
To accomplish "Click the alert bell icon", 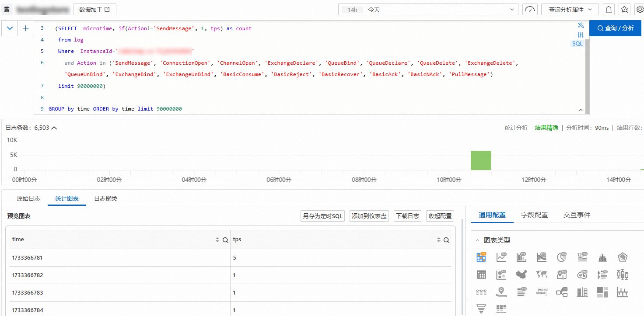I will pyautogui.click(x=609, y=9).
